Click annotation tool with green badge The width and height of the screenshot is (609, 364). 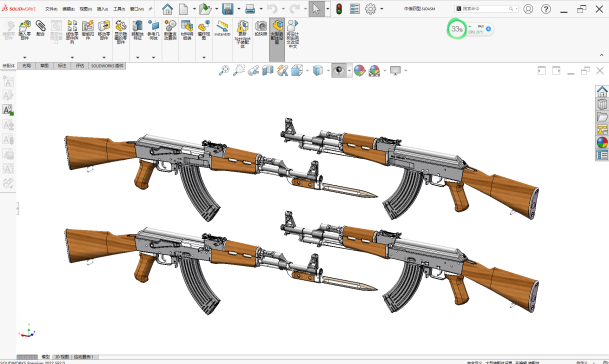tap(8, 110)
